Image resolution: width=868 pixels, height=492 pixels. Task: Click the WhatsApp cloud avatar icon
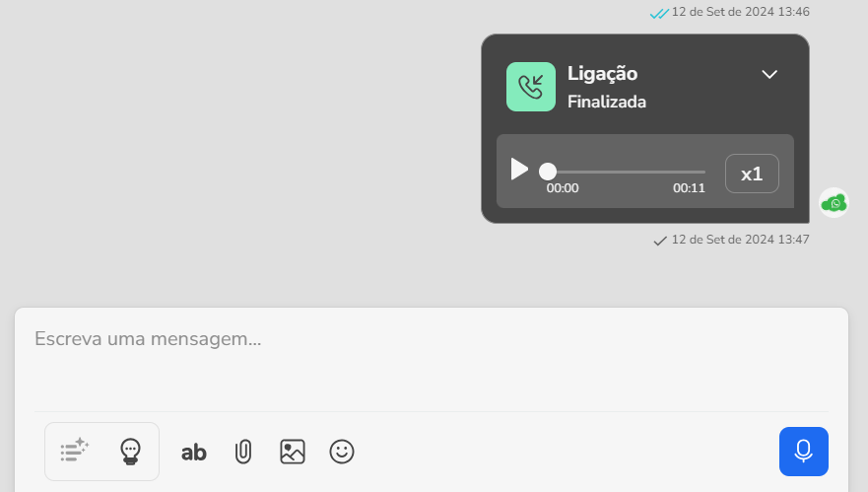pyautogui.click(x=834, y=203)
